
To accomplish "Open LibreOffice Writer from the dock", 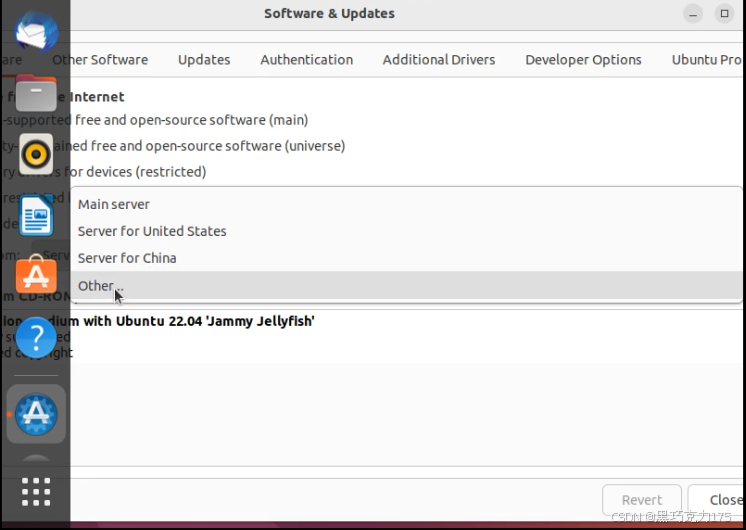I will pos(36,215).
